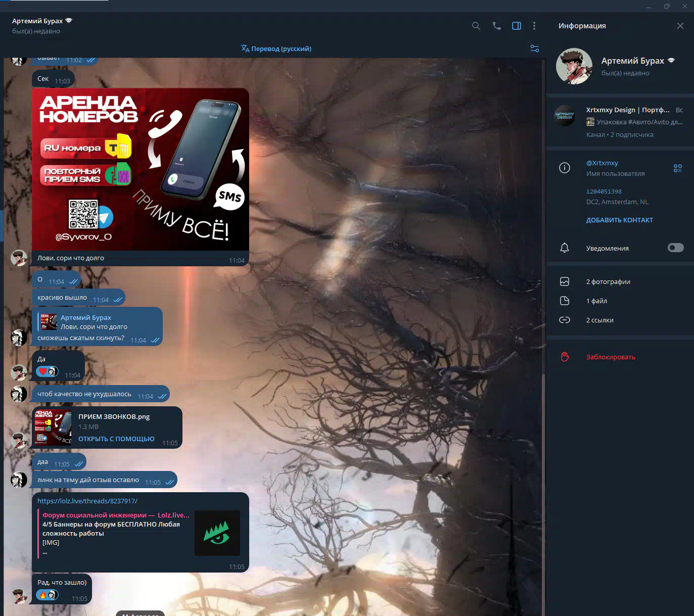Click the premium badge next to header name
This screenshot has width=694, height=616.
(x=69, y=21)
